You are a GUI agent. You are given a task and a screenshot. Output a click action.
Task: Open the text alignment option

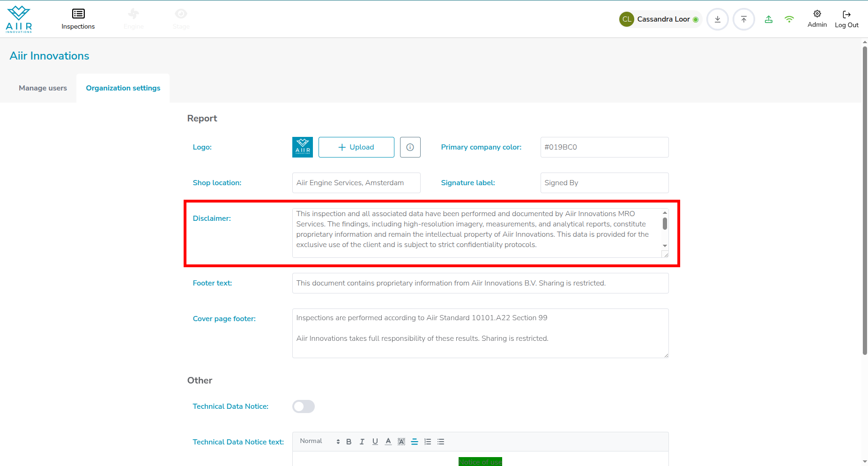pos(415,442)
